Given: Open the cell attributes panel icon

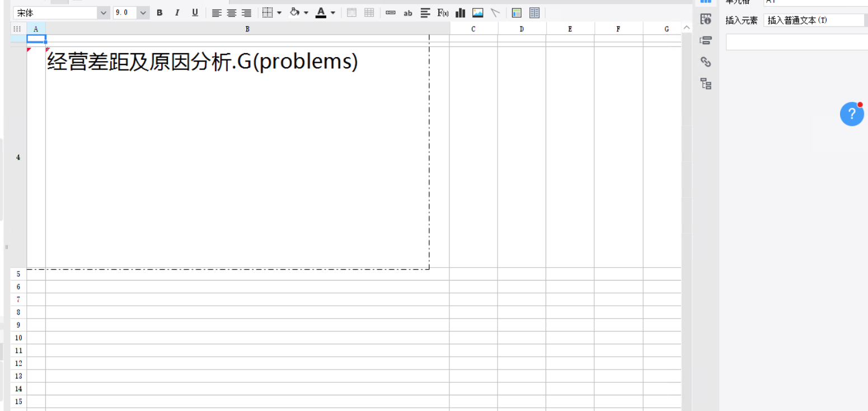Looking at the screenshot, I should pyautogui.click(x=706, y=20).
